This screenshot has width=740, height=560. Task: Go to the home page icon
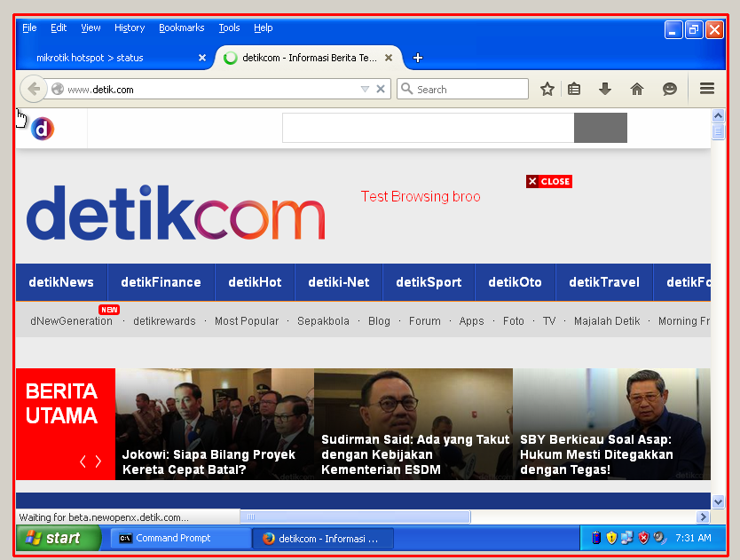point(637,89)
